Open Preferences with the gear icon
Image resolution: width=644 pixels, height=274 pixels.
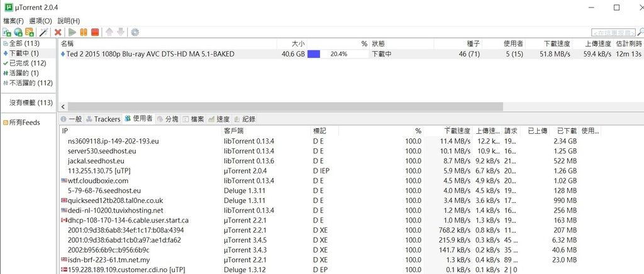pyautogui.click(x=135, y=32)
